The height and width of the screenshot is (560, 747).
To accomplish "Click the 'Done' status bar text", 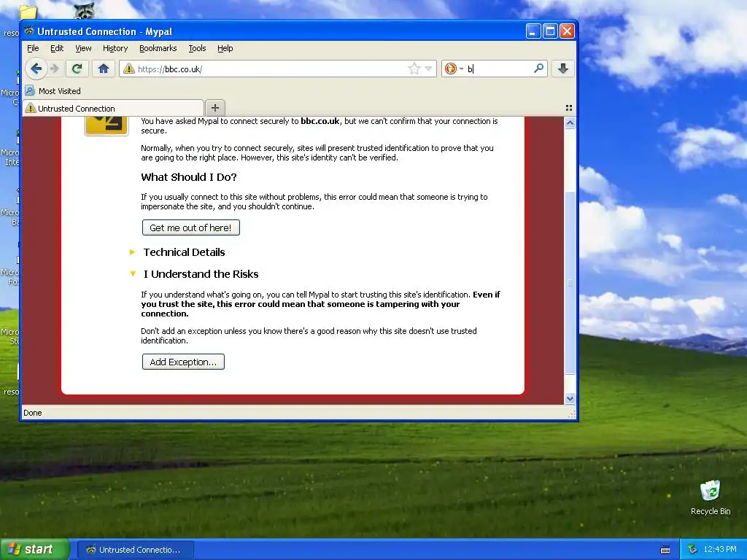I will tap(32, 413).
